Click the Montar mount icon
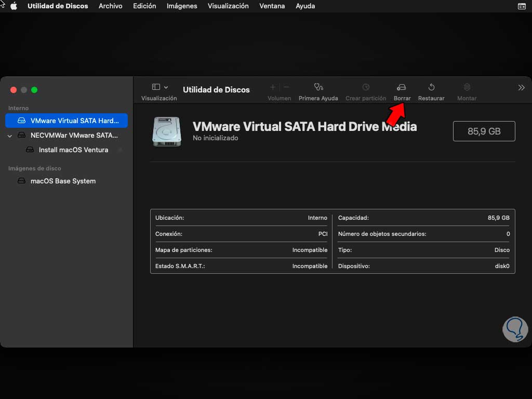532x399 pixels. [x=467, y=87]
